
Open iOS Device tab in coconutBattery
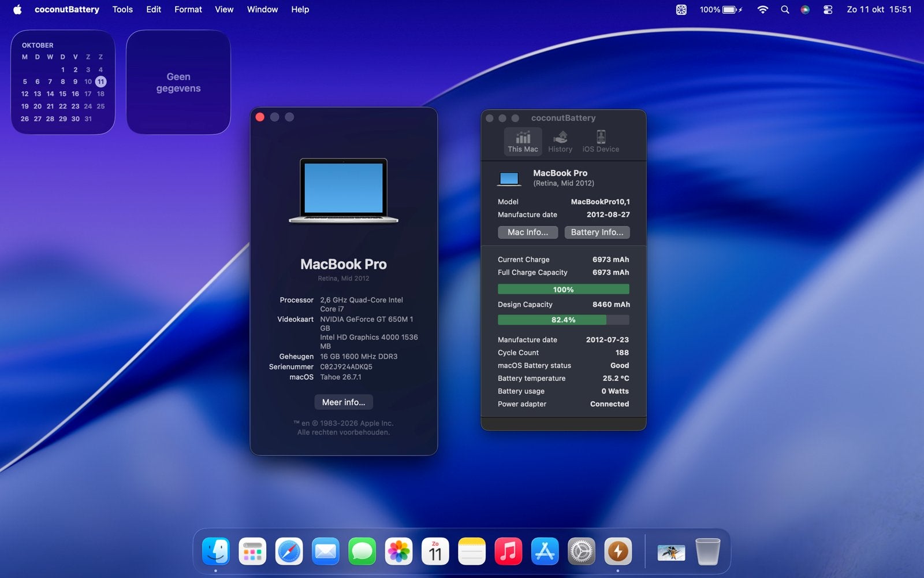pos(601,142)
